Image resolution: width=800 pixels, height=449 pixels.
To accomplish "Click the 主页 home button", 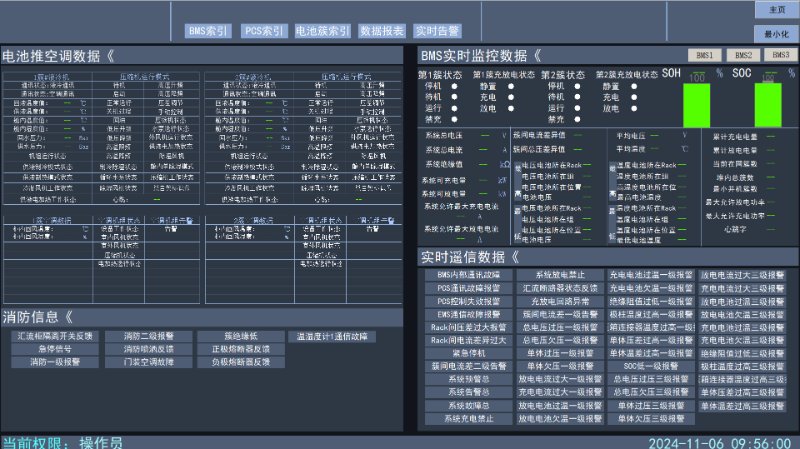I will tap(776, 9).
